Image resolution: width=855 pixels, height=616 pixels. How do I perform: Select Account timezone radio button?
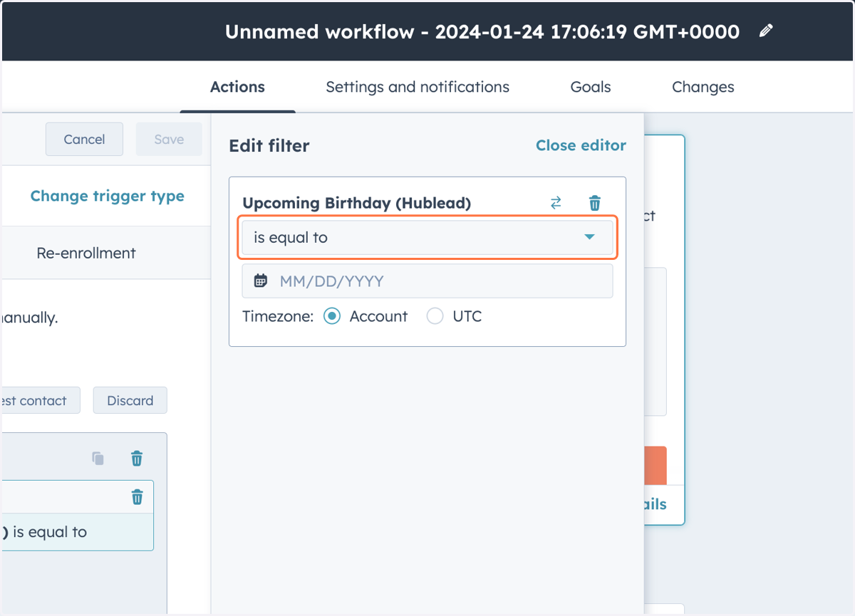tap(332, 316)
